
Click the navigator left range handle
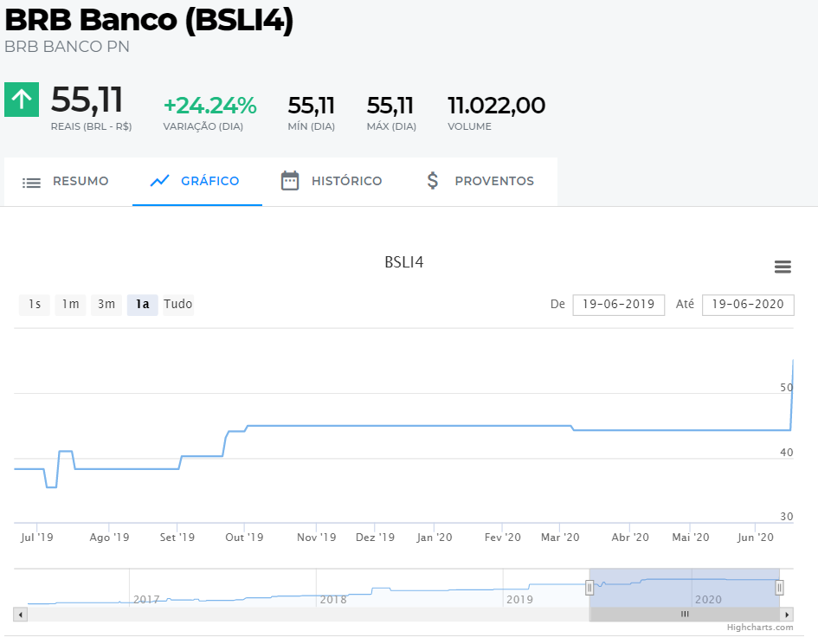click(x=589, y=588)
